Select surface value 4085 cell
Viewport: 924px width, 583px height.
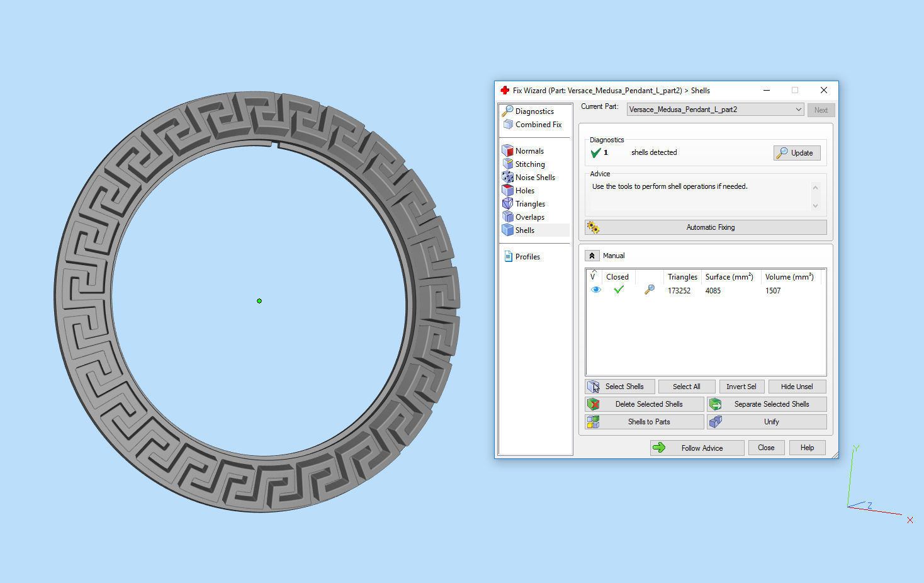(713, 291)
